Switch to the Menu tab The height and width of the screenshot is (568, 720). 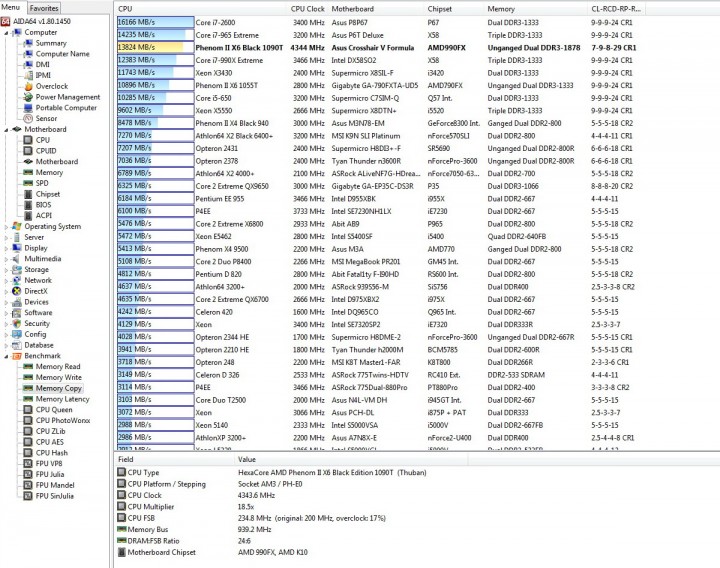tap(11, 7)
